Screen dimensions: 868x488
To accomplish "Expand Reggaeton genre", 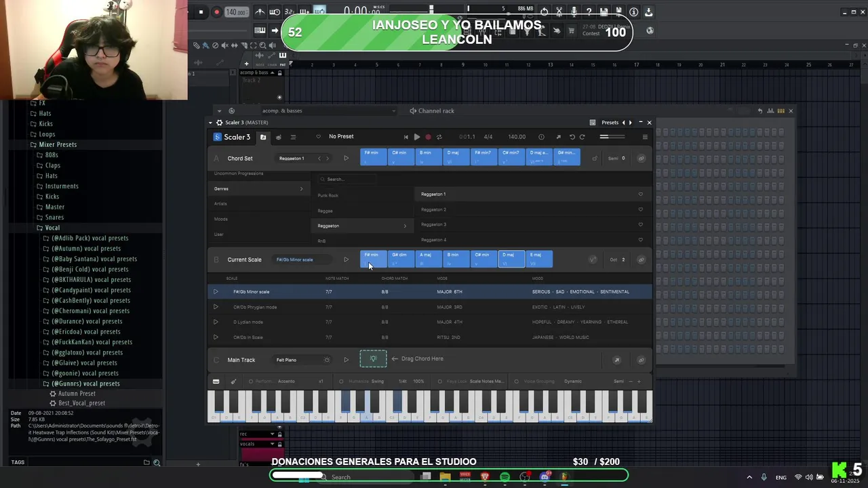I will [x=363, y=226].
